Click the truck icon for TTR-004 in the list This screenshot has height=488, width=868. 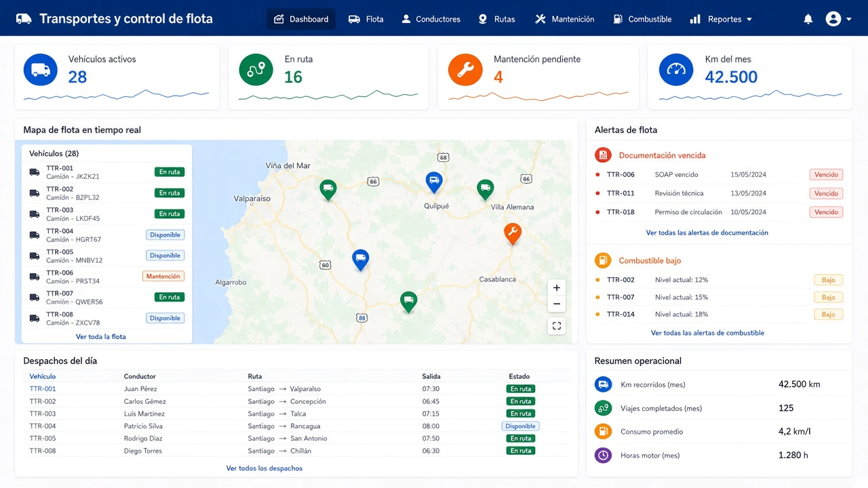(x=35, y=235)
